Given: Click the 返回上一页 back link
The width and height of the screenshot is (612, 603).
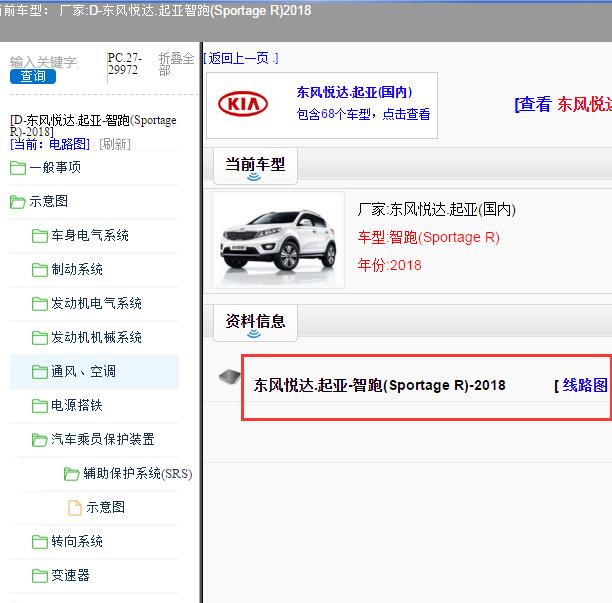Looking at the screenshot, I should 241,59.
